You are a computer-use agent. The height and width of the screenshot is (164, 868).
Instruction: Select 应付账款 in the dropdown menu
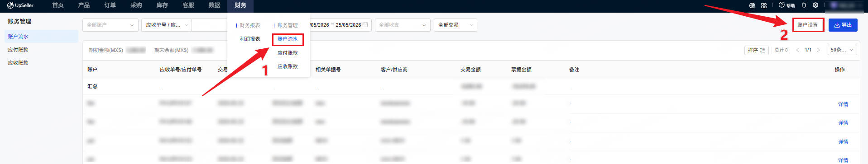(x=288, y=53)
